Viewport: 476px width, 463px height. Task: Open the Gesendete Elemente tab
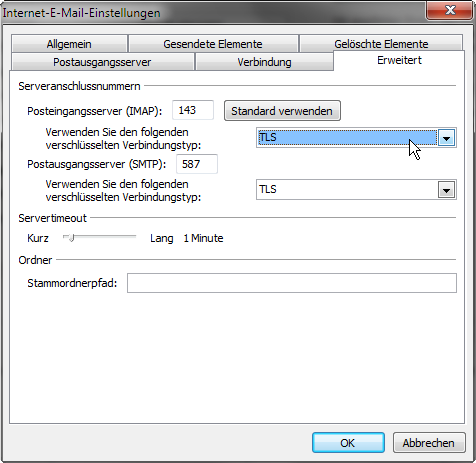coord(213,44)
